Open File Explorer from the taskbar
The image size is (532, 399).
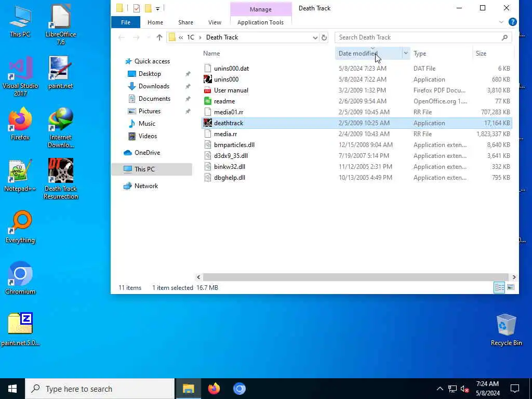pos(188,389)
